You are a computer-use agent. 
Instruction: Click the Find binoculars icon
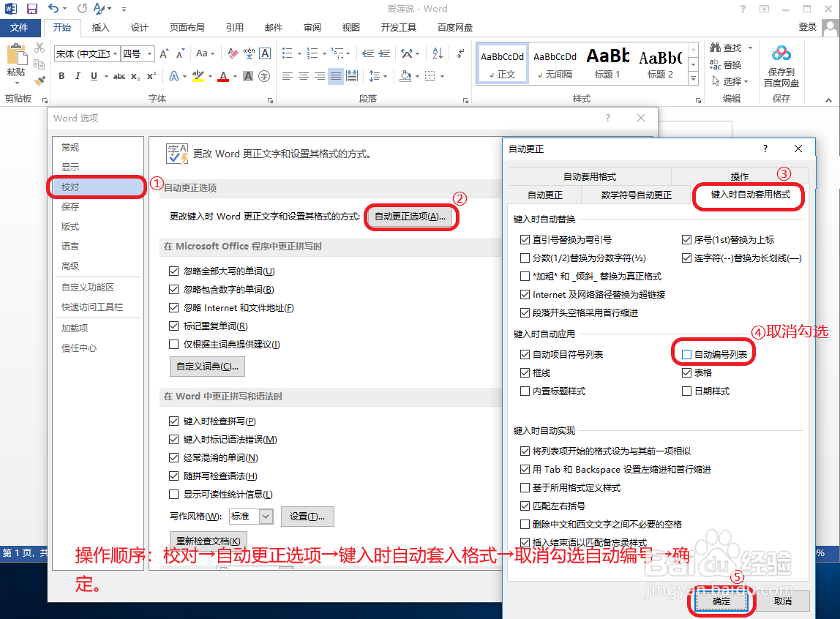(715, 48)
